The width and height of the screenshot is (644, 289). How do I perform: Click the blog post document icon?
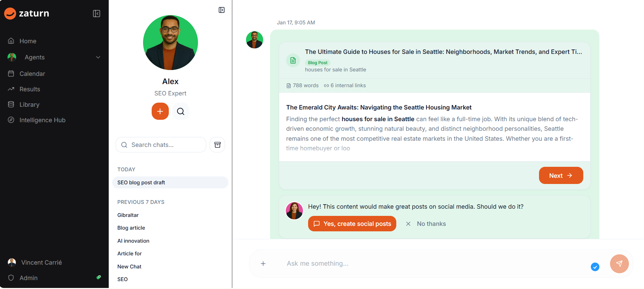tap(293, 60)
